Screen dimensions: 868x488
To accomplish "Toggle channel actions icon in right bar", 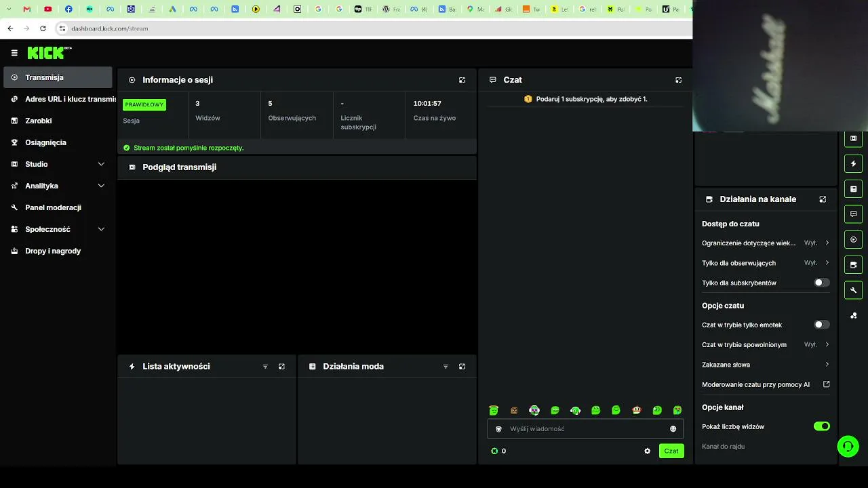I will click(x=853, y=264).
